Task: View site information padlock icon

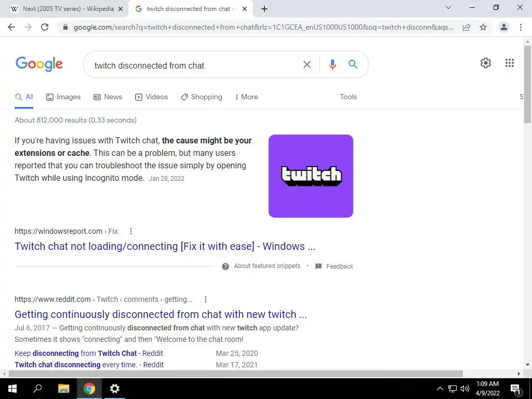Action: pyautogui.click(x=65, y=27)
